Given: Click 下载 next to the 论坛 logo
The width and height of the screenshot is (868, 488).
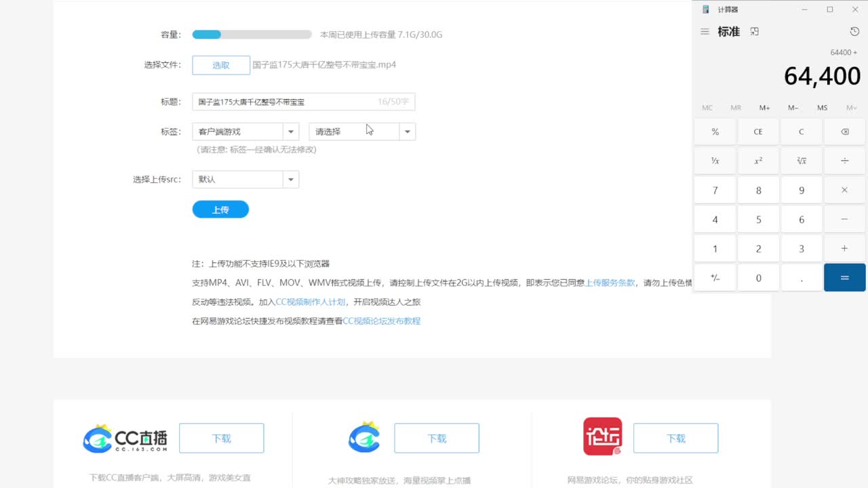Looking at the screenshot, I should point(675,439).
